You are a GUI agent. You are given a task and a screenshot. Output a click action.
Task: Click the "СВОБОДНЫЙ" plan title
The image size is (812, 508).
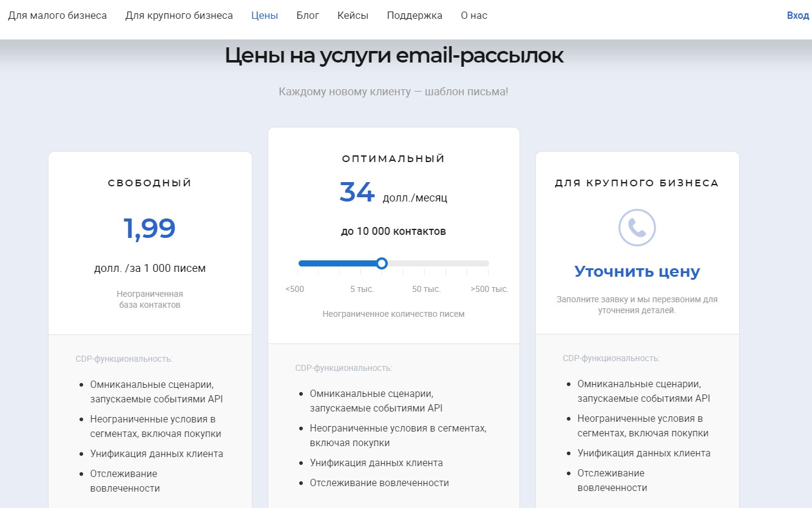pyautogui.click(x=150, y=183)
